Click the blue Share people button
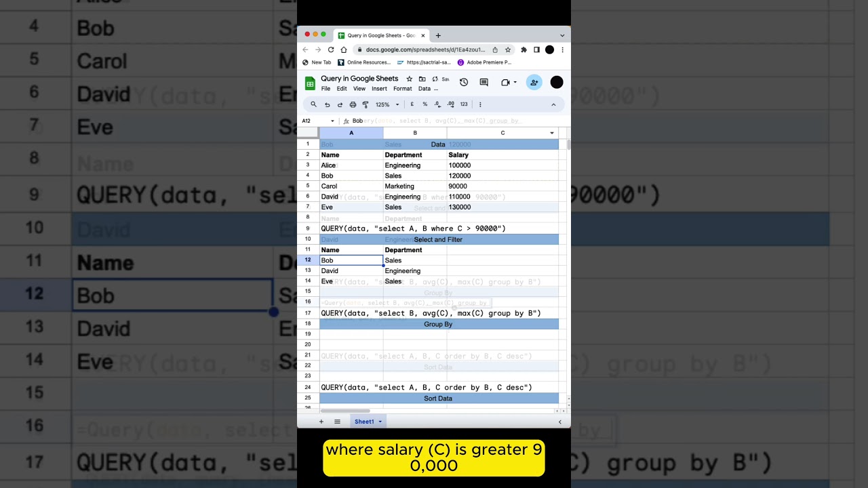The image size is (868, 488). pos(534,82)
